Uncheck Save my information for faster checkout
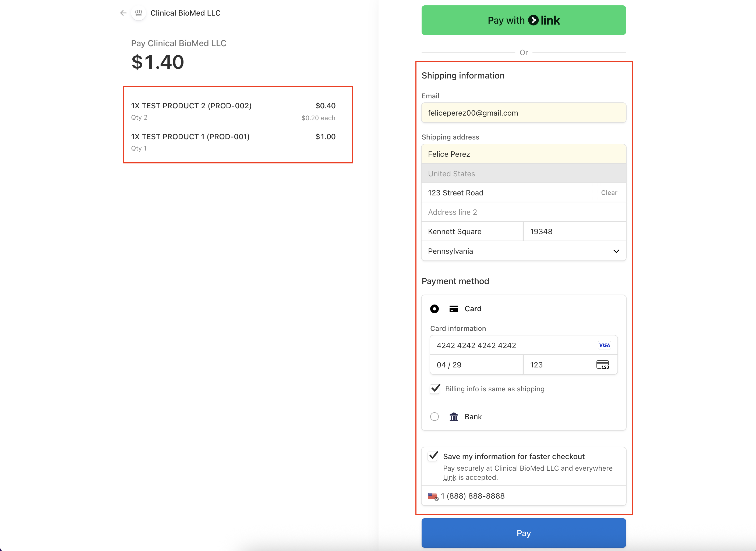 click(x=433, y=456)
